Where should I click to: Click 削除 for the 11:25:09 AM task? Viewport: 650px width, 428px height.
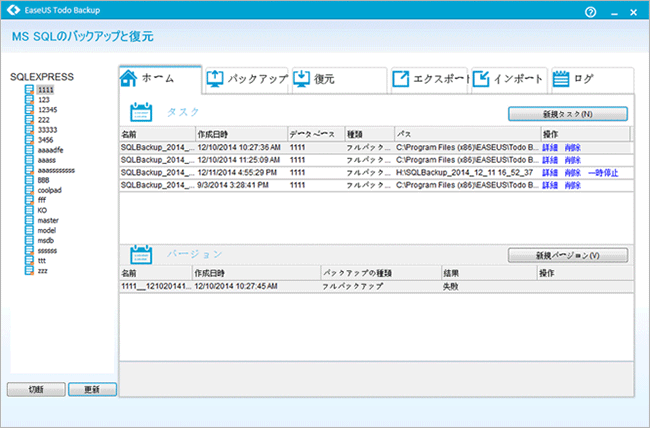click(x=572, y=160)
